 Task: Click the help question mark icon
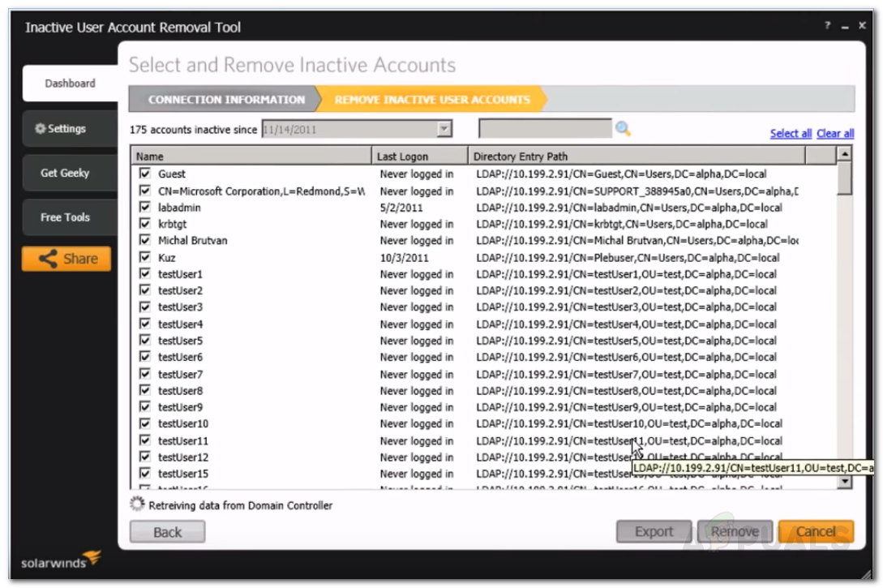[x=828, y=27]
